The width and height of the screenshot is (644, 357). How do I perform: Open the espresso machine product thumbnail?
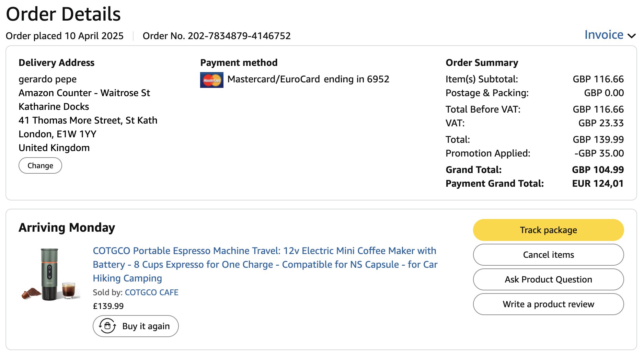pos(50,274)
